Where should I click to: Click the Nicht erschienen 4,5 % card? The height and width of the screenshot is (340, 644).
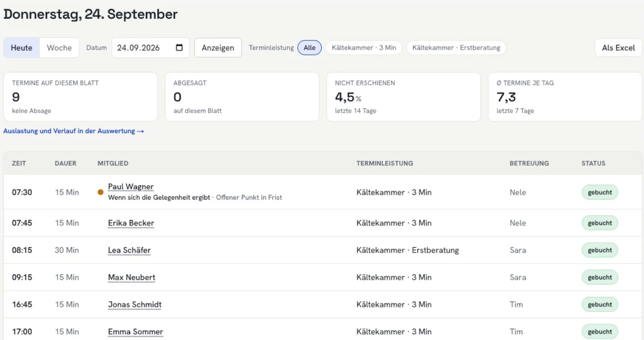(x=403, y=97)
